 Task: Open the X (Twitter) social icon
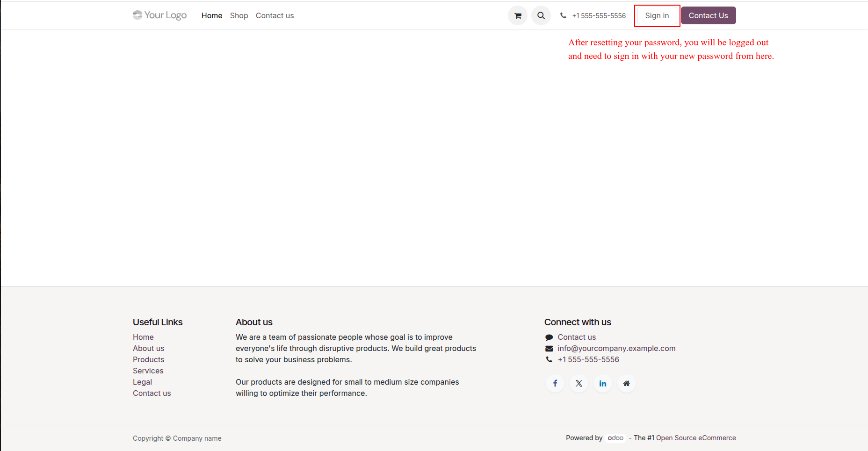579,383
